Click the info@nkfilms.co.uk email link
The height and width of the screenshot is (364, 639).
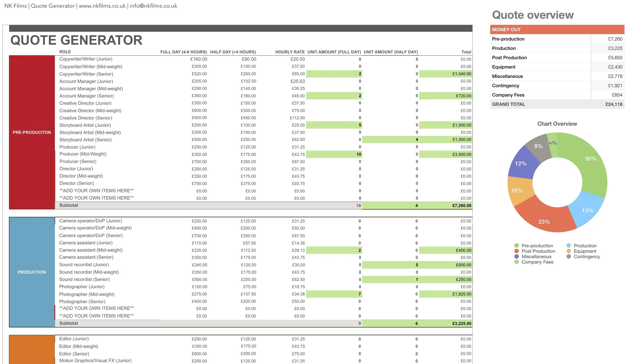click(x=153, y=6)
